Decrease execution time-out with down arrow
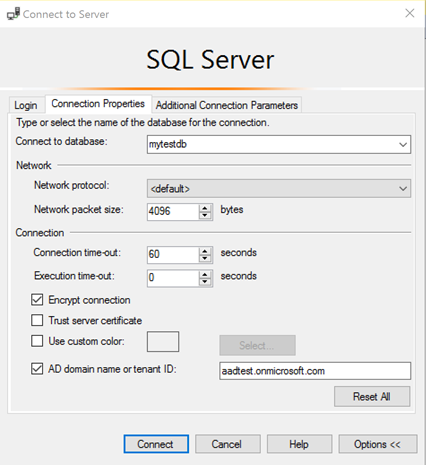The width and height of the screenshot is (426, 465). coord(205,282)
